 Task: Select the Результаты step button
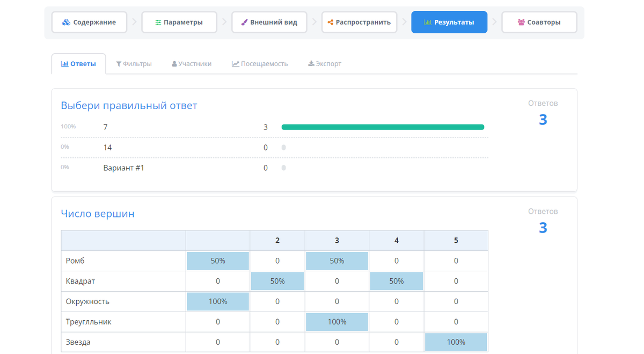point(449,23)
